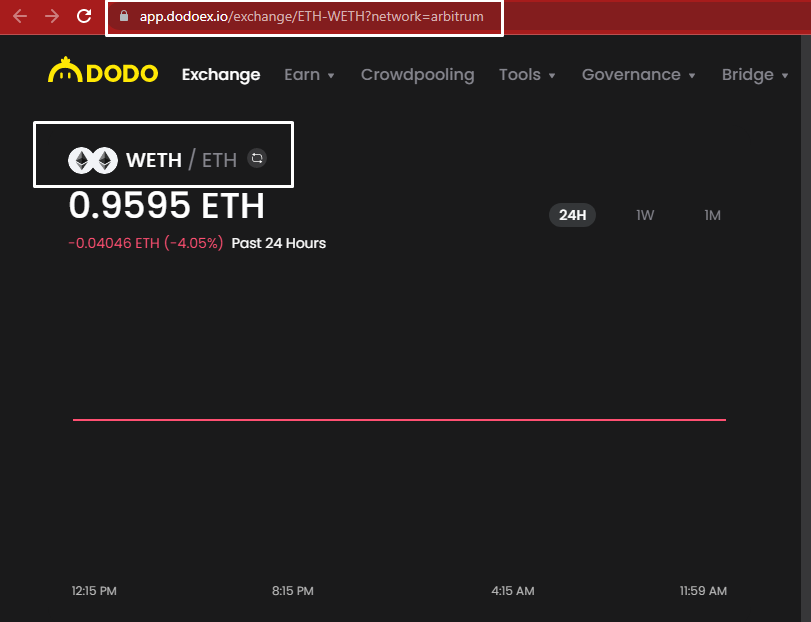Viewport: 811px width, 622px height.
Task: Swap the WETH/ETH pair direction icon
Action: (x=257, y=158)
